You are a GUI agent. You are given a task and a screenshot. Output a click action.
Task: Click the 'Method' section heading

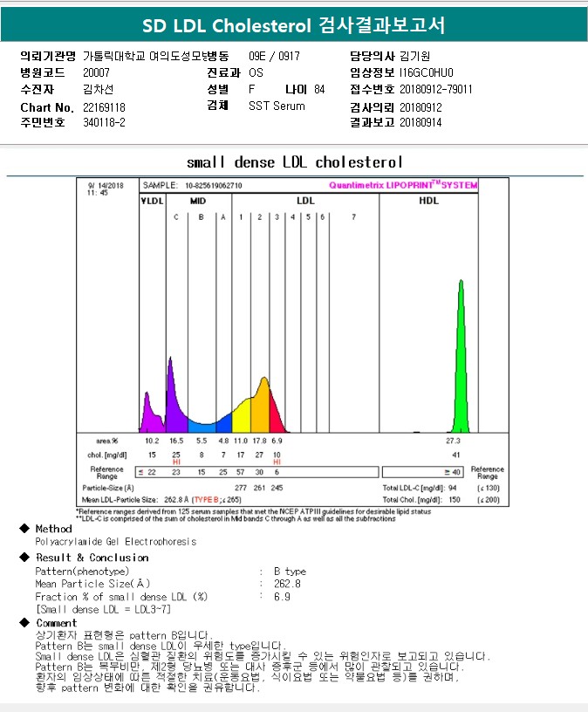[53, 529]
